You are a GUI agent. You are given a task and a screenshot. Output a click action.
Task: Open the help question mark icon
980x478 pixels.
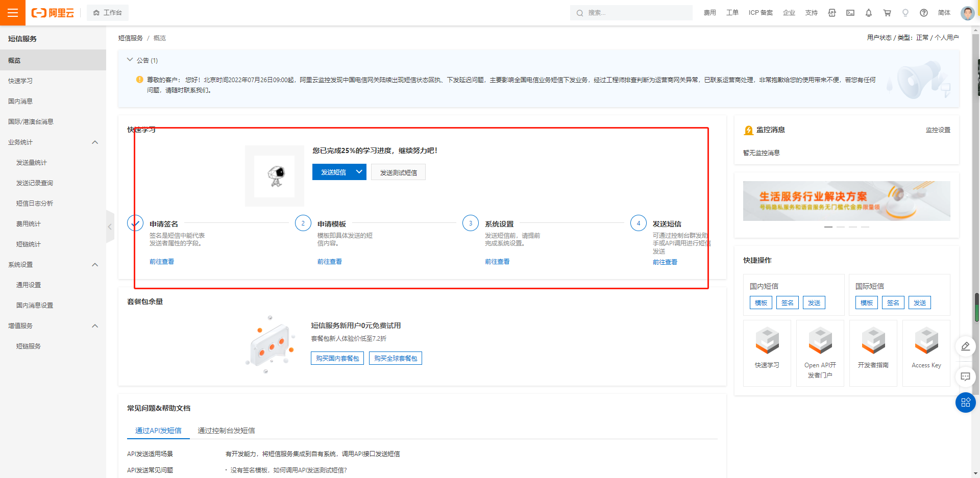pyautogui.click(x=924, y=13)
